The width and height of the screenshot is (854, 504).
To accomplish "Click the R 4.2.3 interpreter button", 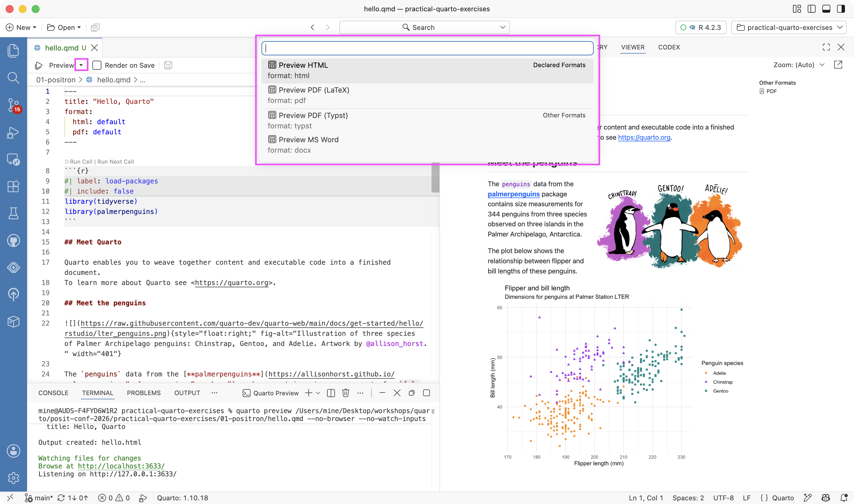I will (x=701, y=27).
